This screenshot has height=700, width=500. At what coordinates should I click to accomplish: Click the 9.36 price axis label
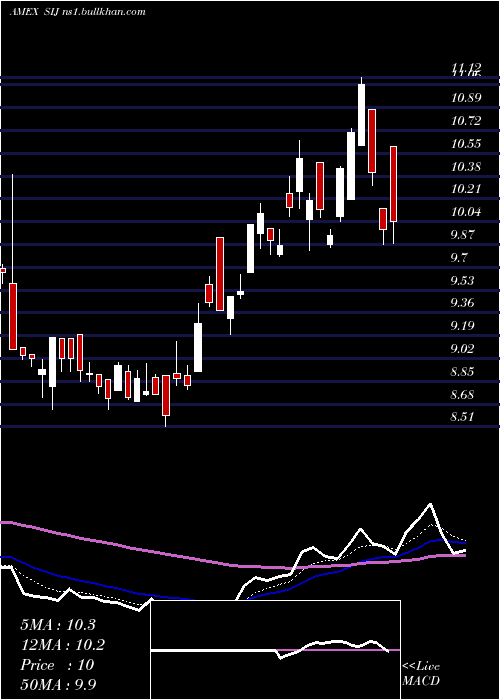462,303
